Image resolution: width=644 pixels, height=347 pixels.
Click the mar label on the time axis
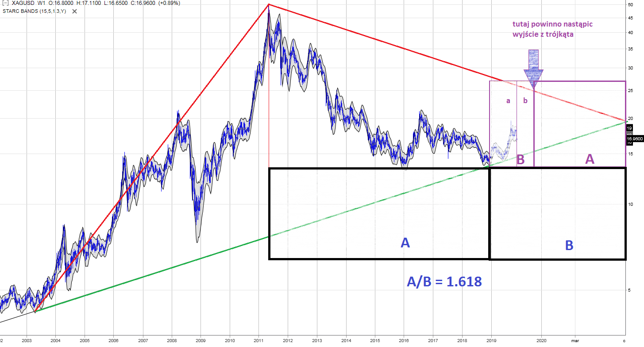(575, 341)
